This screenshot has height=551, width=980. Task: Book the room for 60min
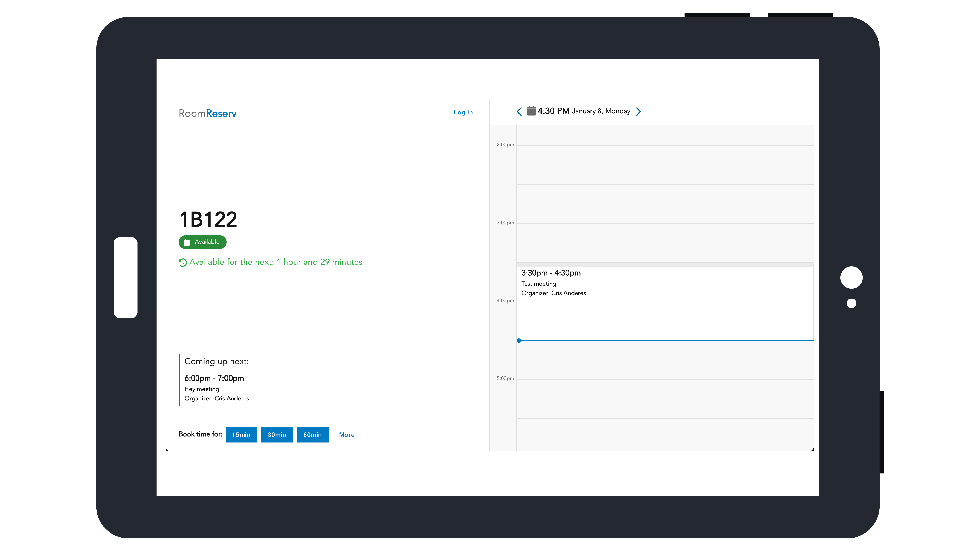click(x=312, y=434)
